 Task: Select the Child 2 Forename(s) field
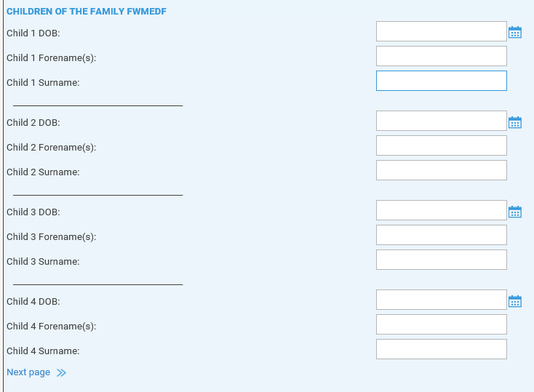point(442,145)
